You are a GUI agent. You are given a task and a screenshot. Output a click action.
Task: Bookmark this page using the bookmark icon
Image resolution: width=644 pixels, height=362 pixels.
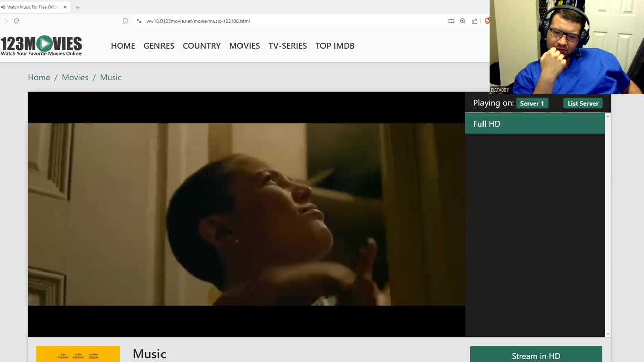125,21
